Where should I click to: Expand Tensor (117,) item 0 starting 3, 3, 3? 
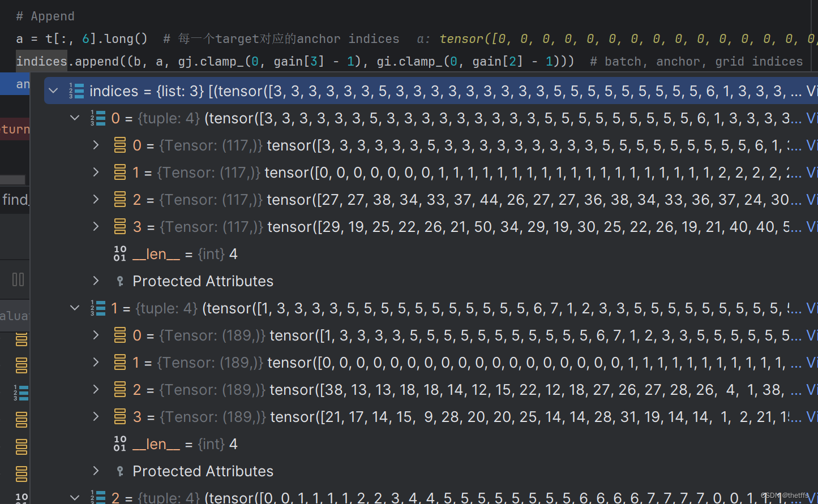click(96, 145)
